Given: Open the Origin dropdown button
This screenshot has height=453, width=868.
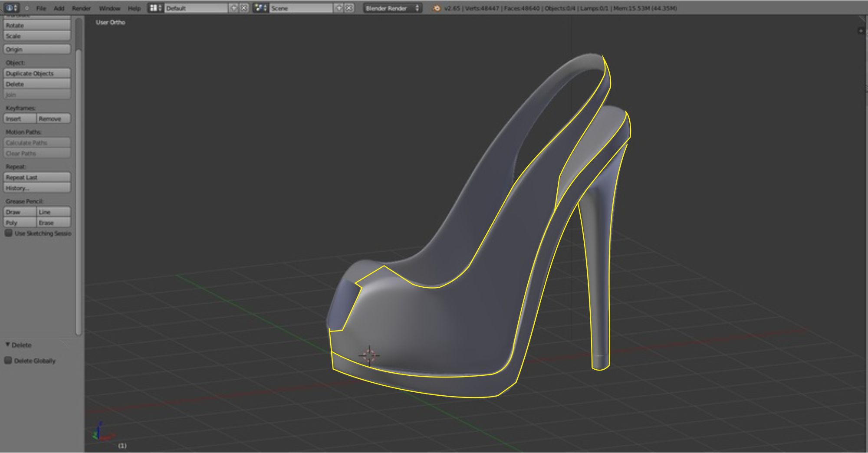Looking at the screenshot, I should 37,49.
